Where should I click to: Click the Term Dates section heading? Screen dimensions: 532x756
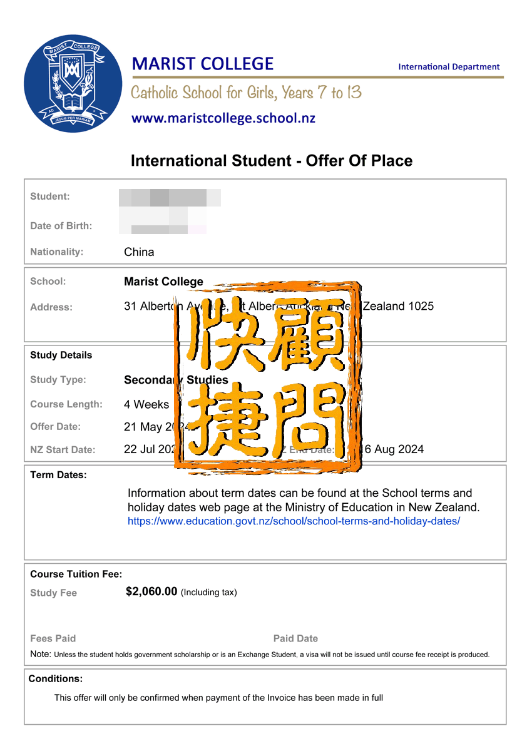tap(58, 475)
